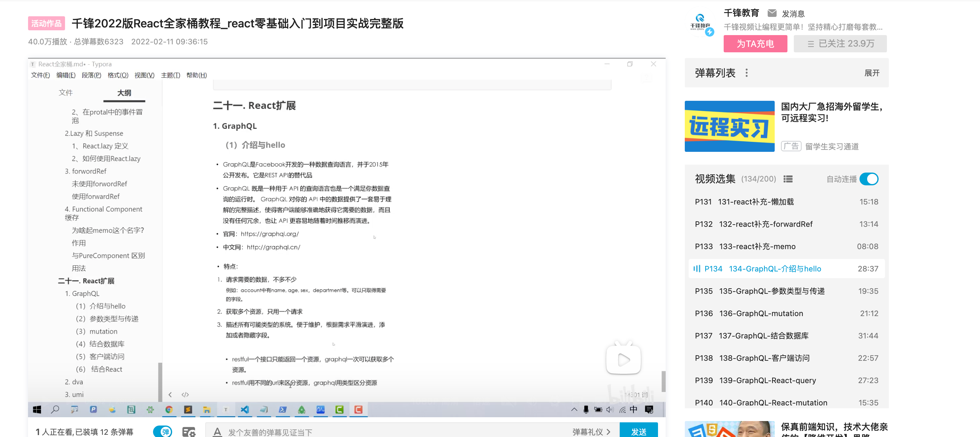
Task: Click the taskbar search magnifier icon
Action: point(55,410)
